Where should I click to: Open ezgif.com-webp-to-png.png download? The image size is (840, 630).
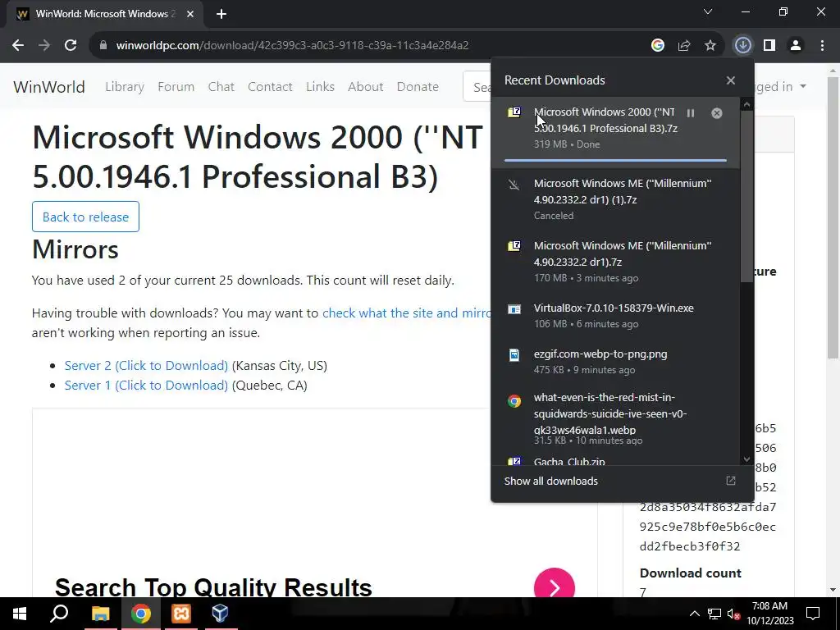(x=615, y=362)
